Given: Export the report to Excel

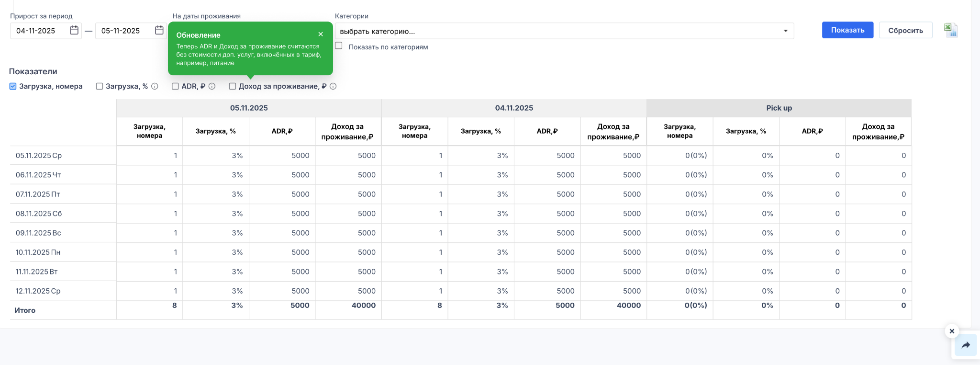Looking at the screenshot, I should 950,30.
